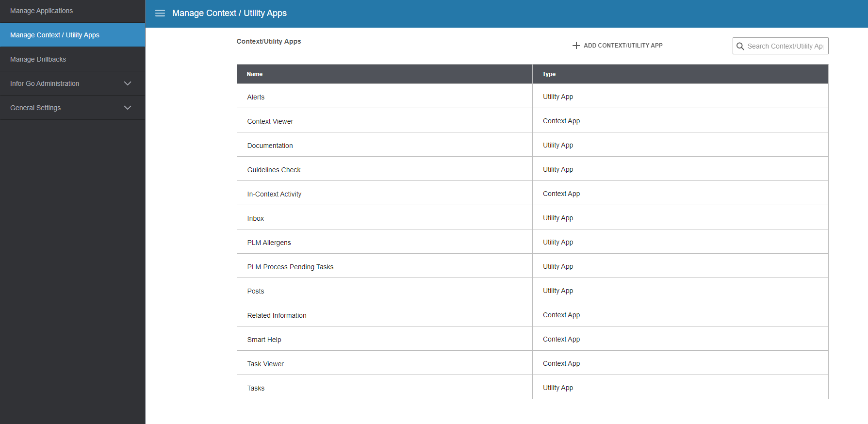Open PLM Process Pending Tasks entry
Viewport: 868px width, 424px height.
click(290, 267)
